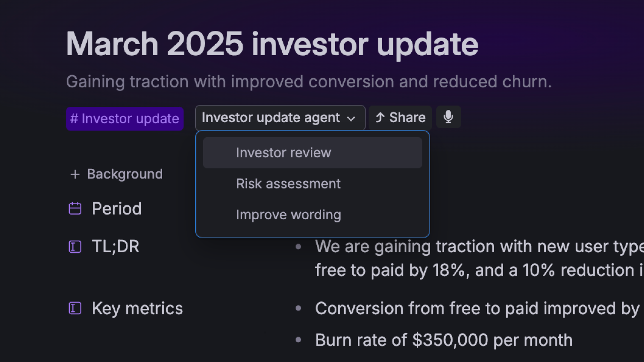Select the TL;DR field label
The height and width of the screenshot is (362, 644).
pos(116,247)
